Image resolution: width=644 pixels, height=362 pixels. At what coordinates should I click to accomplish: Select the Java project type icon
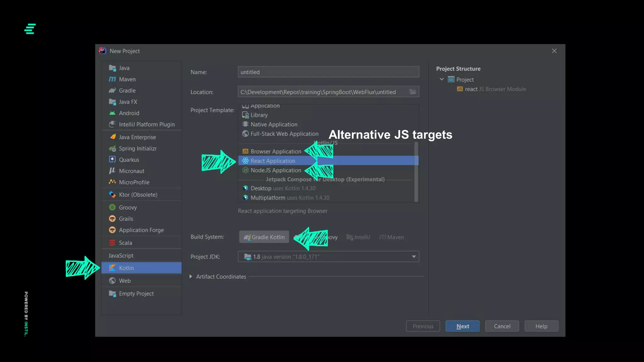(112, 68)
